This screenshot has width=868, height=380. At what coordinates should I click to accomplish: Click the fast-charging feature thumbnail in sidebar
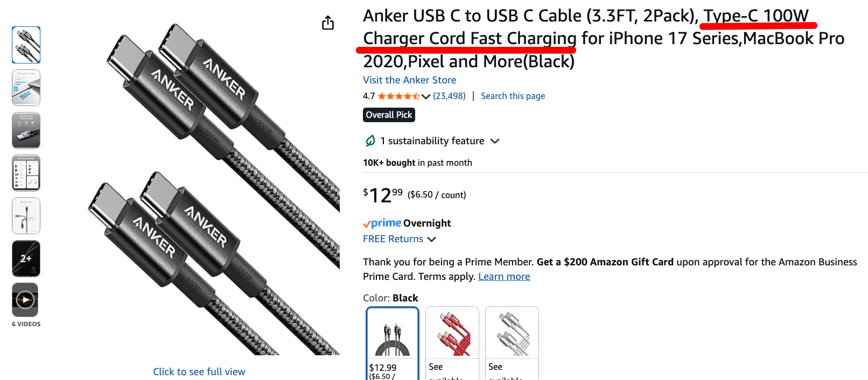tap(25, 88)
